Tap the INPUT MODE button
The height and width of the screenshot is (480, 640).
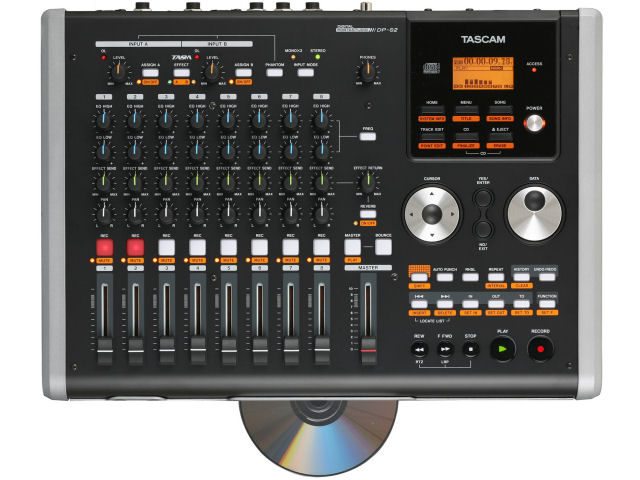point(305,73)
